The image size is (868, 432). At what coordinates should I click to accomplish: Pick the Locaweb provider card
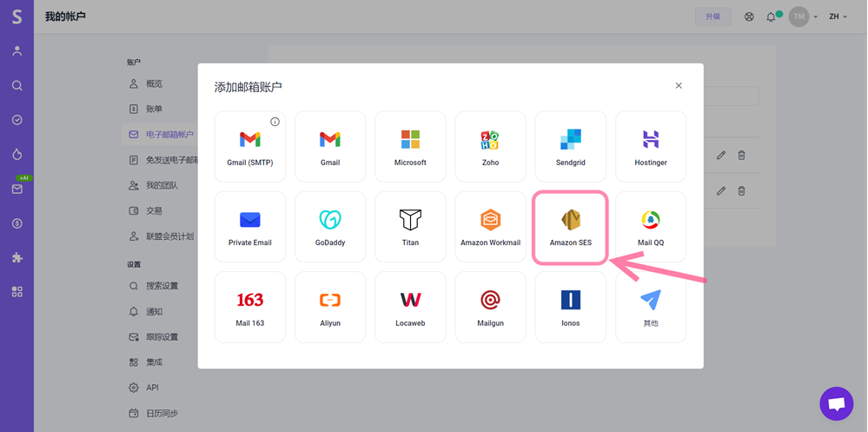(410, 307)
